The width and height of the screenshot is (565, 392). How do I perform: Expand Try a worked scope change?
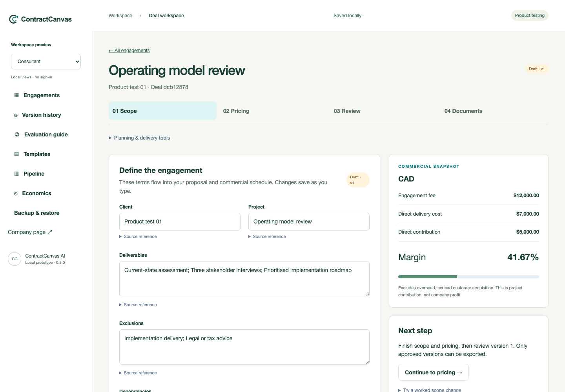click(x=430, y=390)
